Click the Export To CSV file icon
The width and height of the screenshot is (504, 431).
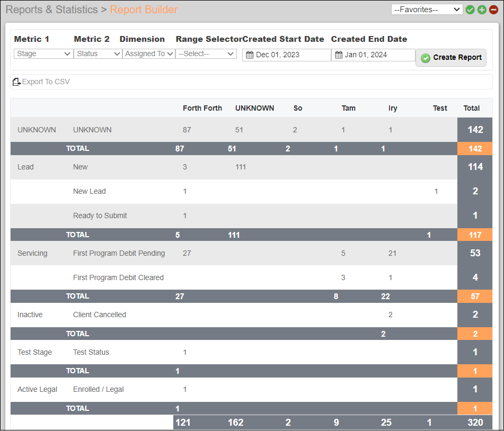[x=16, y=82]
